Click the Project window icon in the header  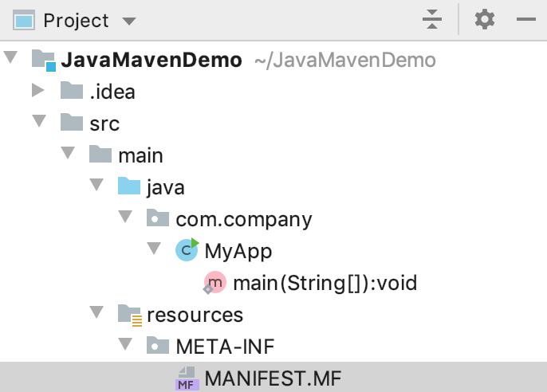pyautogui.click(x=25, y=20)
